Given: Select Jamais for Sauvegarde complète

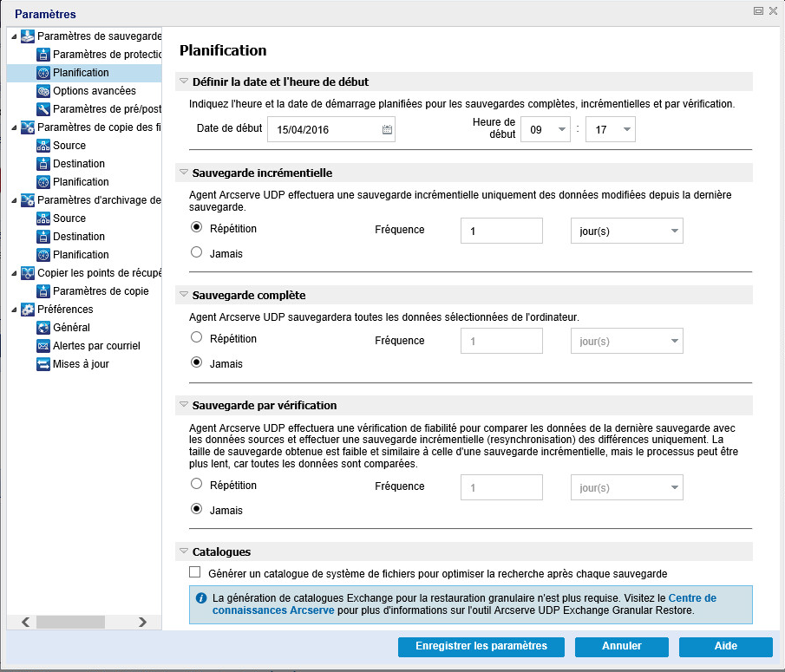Looking at the screenshot, I should click(x=196, y=362).
